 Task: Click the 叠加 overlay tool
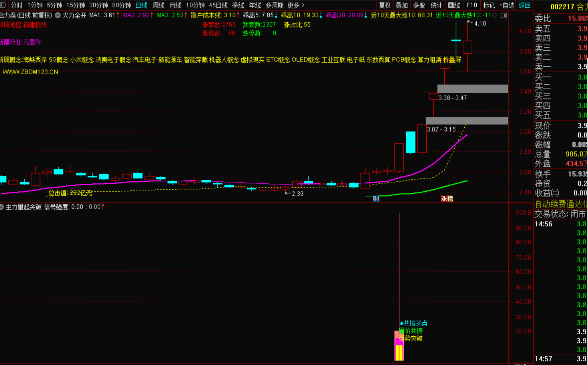pos(402,5)
